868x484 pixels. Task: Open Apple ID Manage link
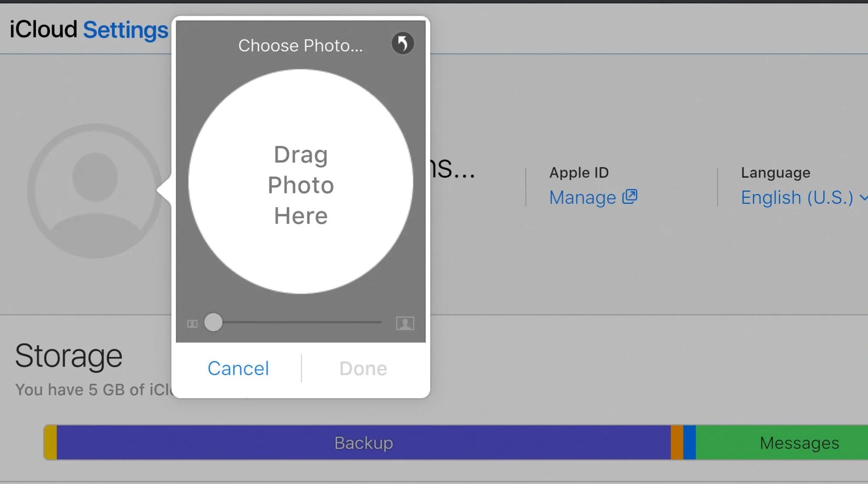[x=583, y=198]
